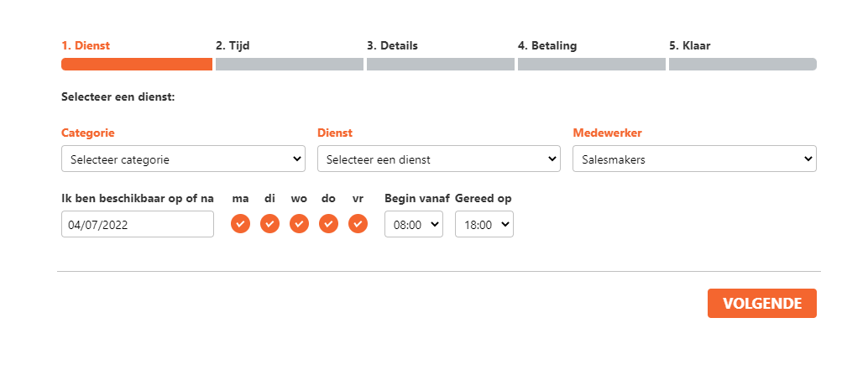Click the grey Klaar progress bar segment
The width and height of the screenshot is (868, 370).
pyautogui.click(x=742, y=64)
